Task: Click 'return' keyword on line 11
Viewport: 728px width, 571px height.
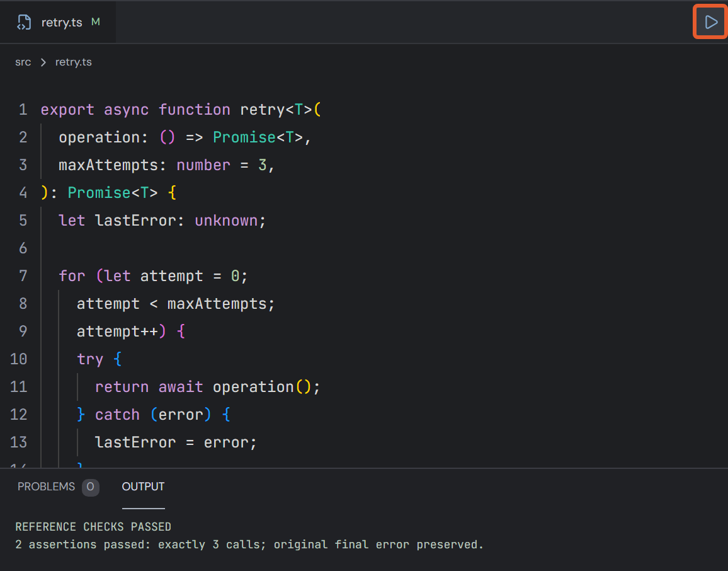Action: 122,387
